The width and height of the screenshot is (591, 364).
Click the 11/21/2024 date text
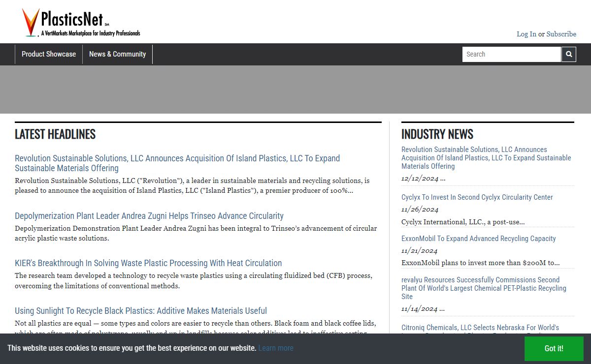[x=420, y=251]
